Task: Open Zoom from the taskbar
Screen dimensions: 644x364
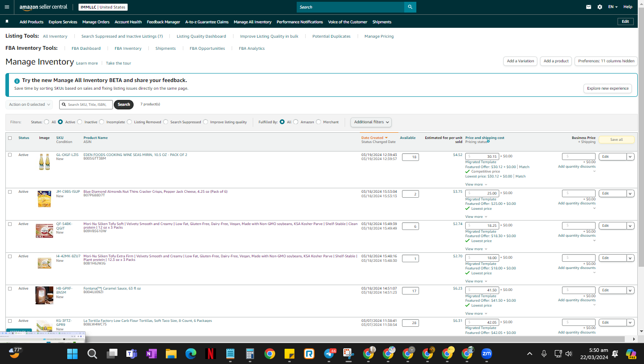Action: pos(486,354)
